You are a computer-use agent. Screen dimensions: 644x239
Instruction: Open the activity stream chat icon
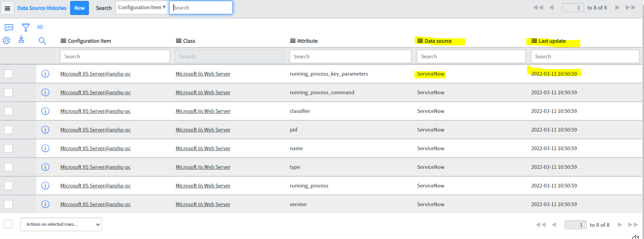[x=9, y=27]
